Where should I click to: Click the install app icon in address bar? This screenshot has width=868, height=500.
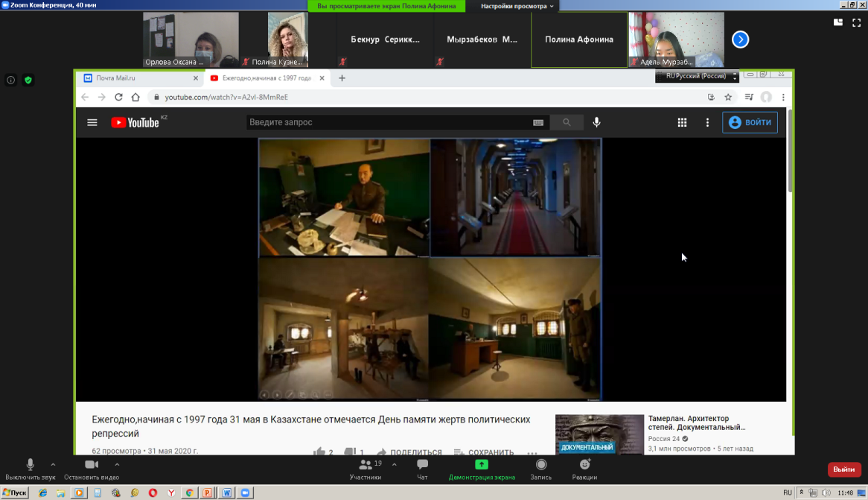click(711, 97)
